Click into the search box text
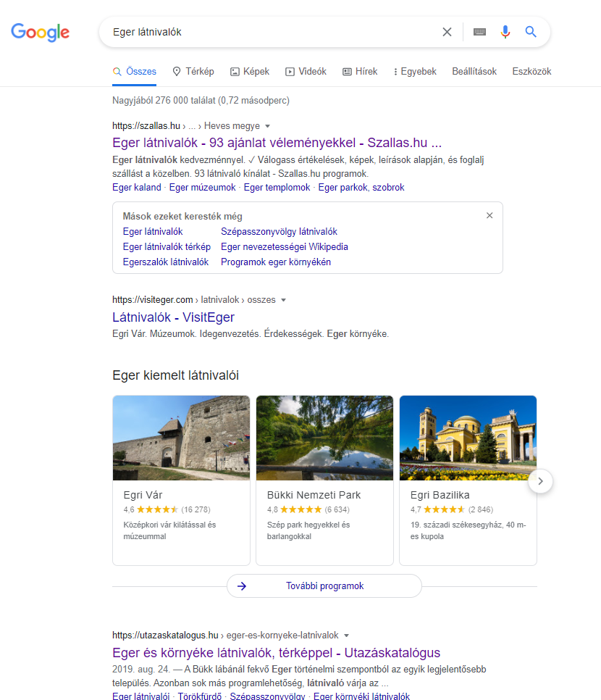601x700 pixels. pos(147,32)
